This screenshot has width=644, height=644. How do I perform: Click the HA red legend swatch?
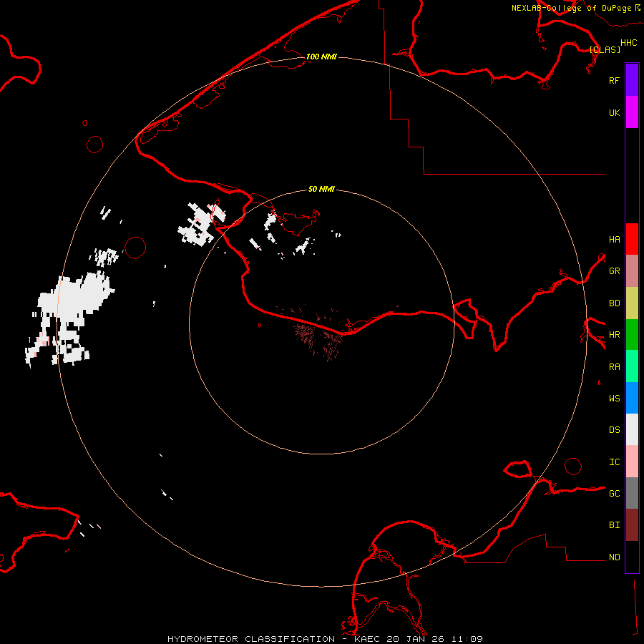point(632,239)
